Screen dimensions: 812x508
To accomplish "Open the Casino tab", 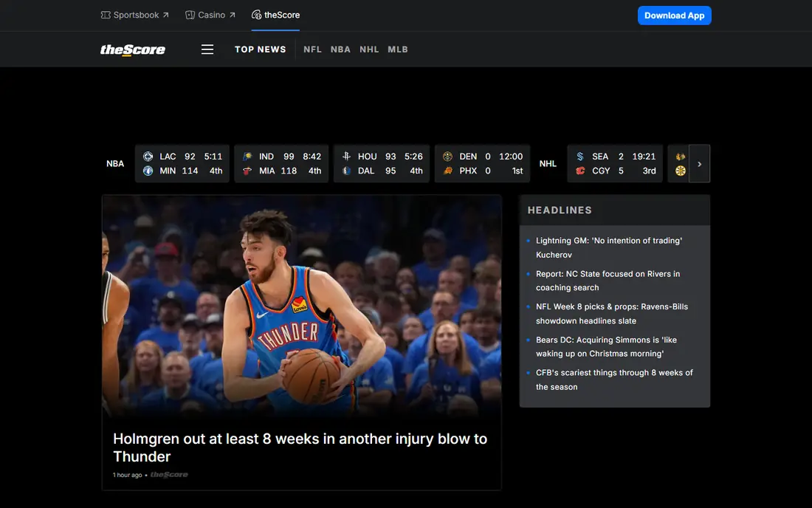I will point(210,15).
